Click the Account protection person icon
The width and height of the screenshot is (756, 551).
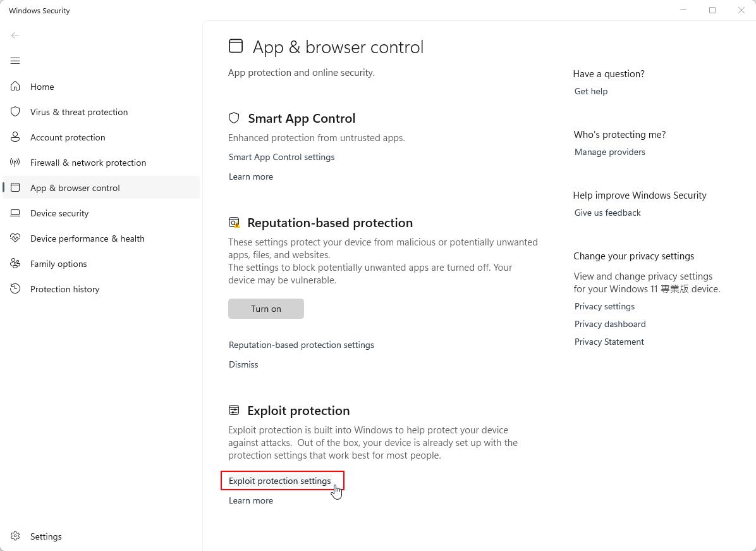[15, 137]
